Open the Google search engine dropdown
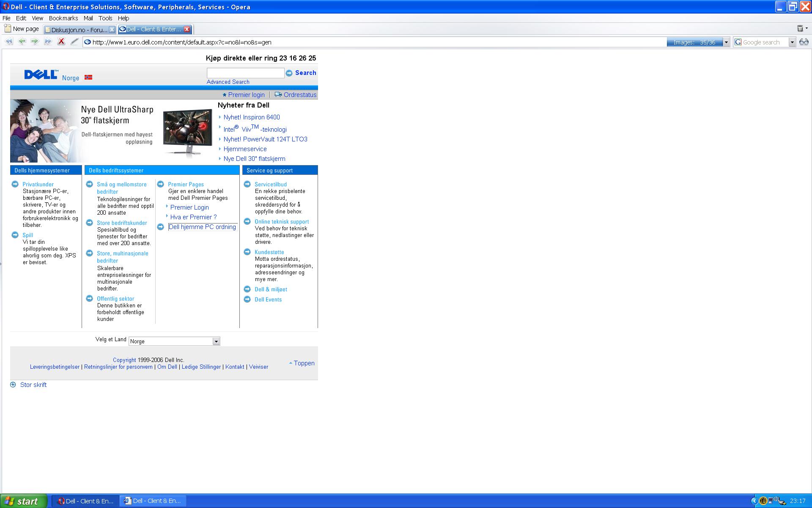The width and height of the screenshot is (812, 508). 792,42
